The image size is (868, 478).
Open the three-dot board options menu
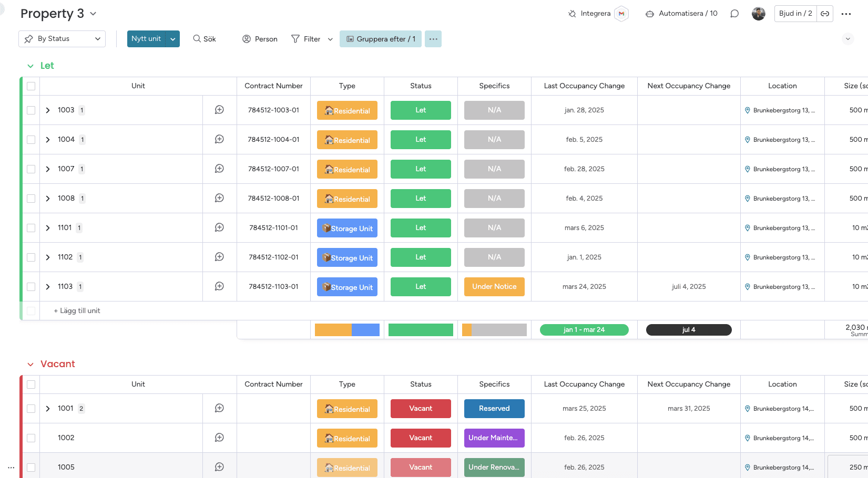pos(846,14)
